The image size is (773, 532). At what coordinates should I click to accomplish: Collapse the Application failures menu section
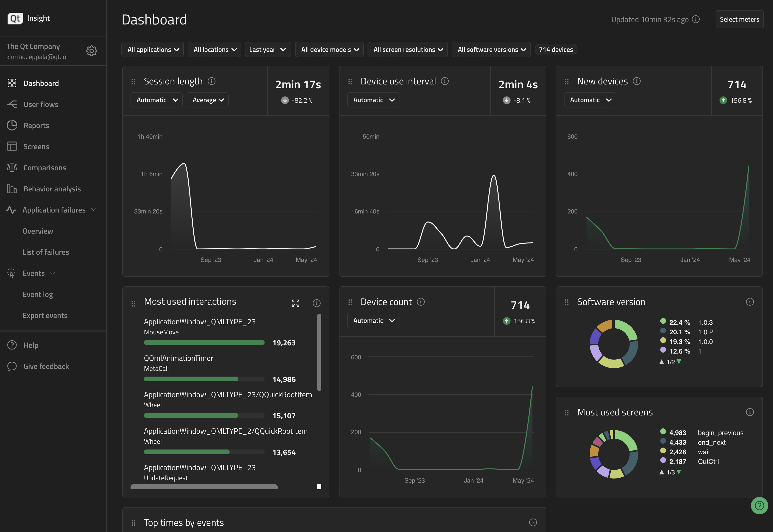[x=94, y=210]
